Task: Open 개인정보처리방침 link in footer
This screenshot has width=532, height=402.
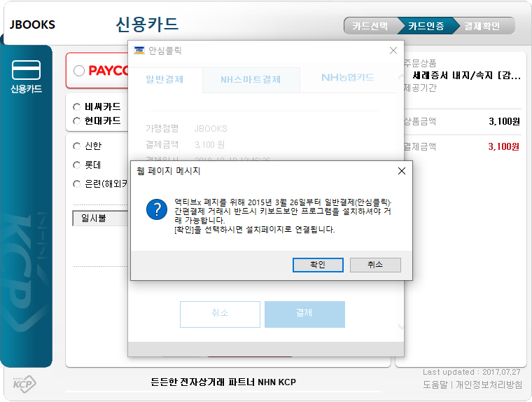Action: click(x=489, y=384)
